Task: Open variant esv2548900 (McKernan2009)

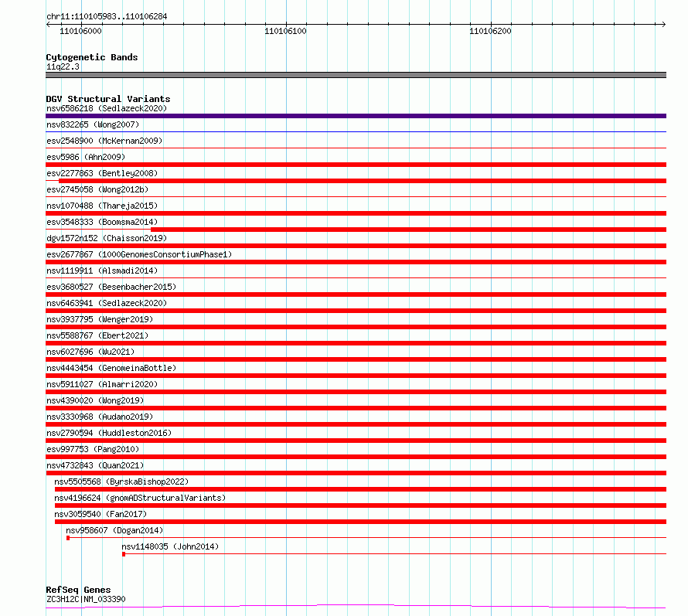Action: (104, 141)
